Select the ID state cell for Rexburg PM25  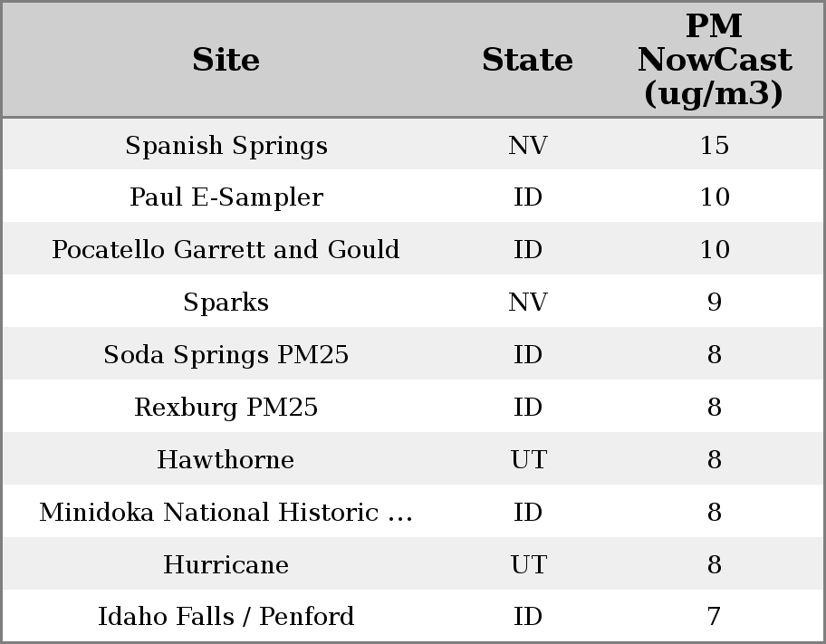pyautogui.click(x=527, y=408)
